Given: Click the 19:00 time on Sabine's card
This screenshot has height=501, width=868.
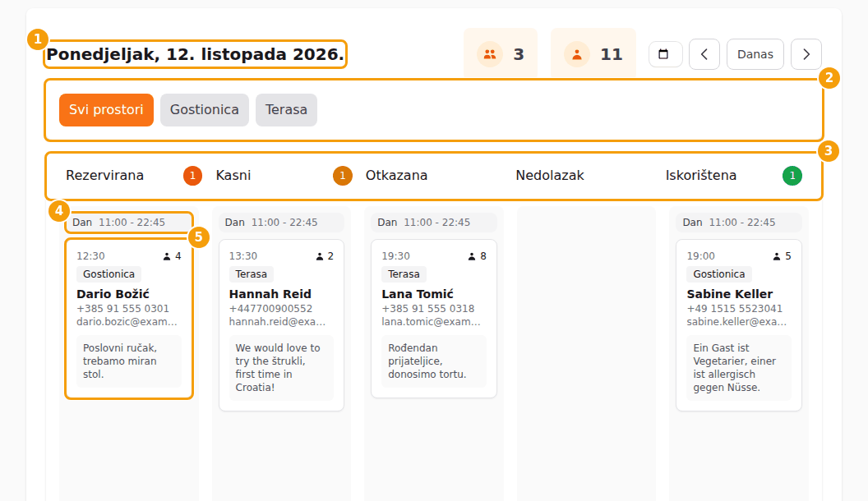Looking at the screenshot, I should (701, 256).
